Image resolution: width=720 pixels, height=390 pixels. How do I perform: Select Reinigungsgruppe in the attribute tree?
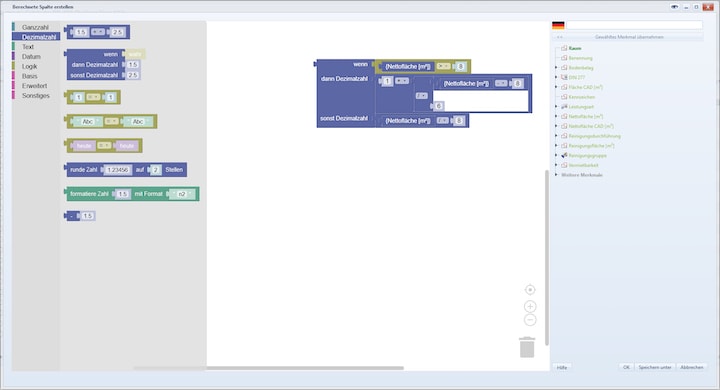[x=587, y=155]
